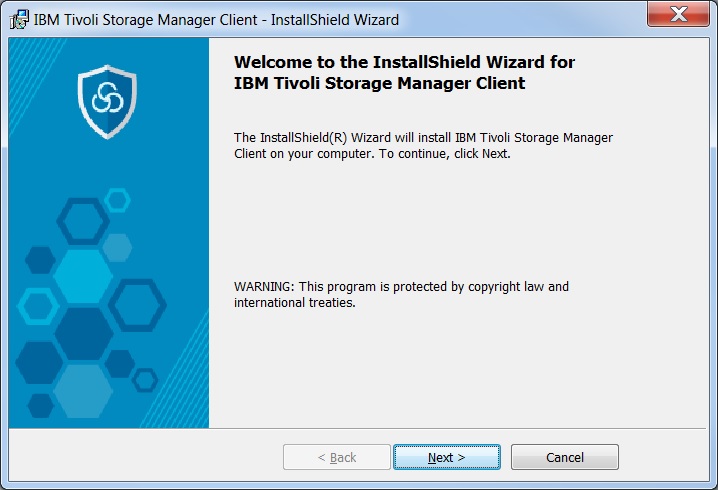The width and height of the screenshot is (718, 490).
Task: Click the copyright WARNING notice text
Action: pyautogui.click(x=401, y=294)
